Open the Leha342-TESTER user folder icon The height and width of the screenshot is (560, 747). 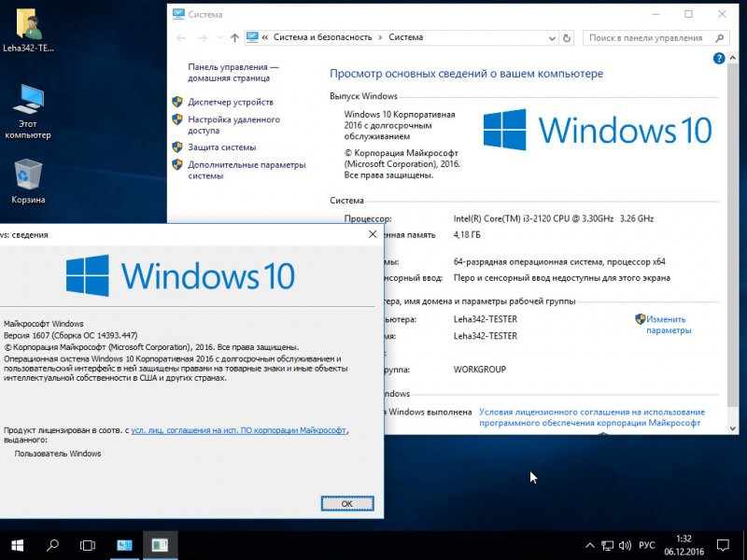click(29, 30)
